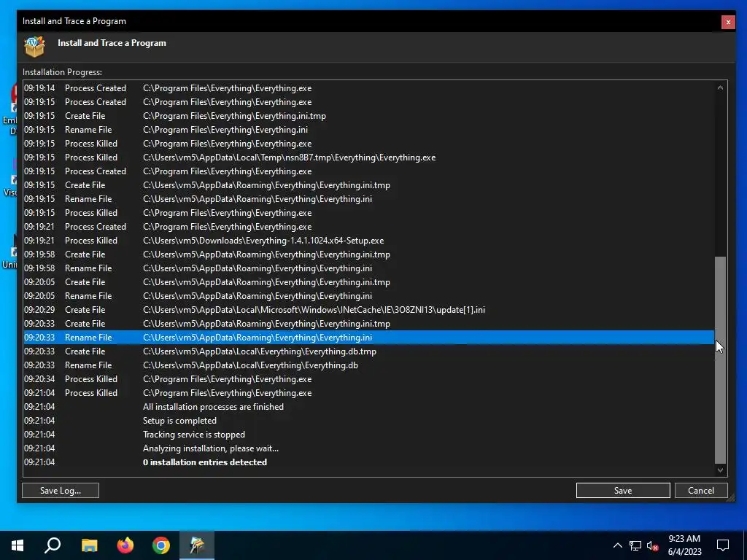Click the Save Log... button
This screenshot has width=747, height=560.
(61, 491)
